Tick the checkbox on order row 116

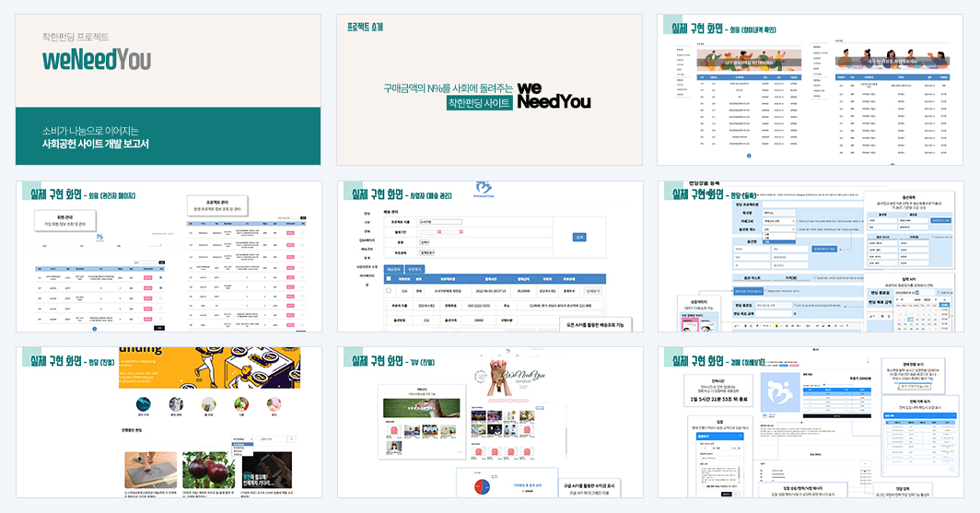(389, 290)
